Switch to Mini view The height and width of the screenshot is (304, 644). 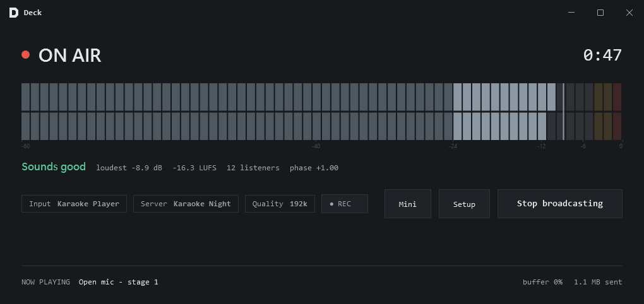[x=408, y=204]
